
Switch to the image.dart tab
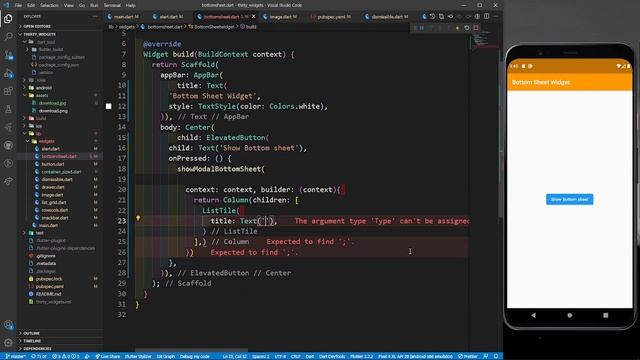(280, 17)
